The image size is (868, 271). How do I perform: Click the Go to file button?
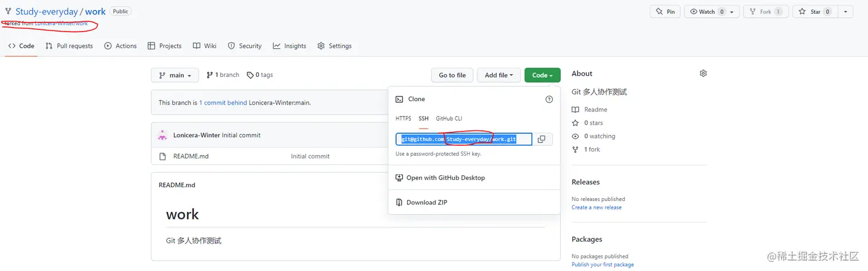[x=452, y=75]
